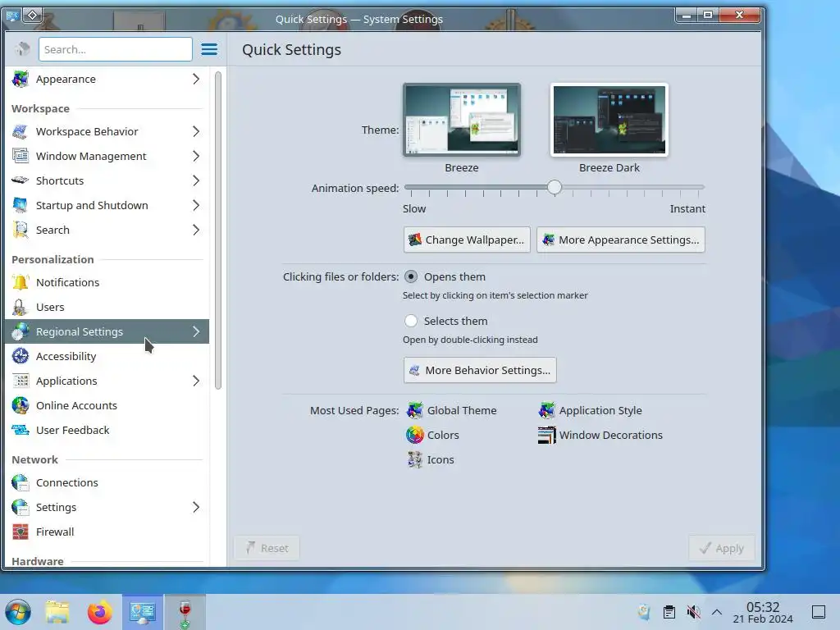
Task: Open the User Feedback entry
Action: [107, 430]
